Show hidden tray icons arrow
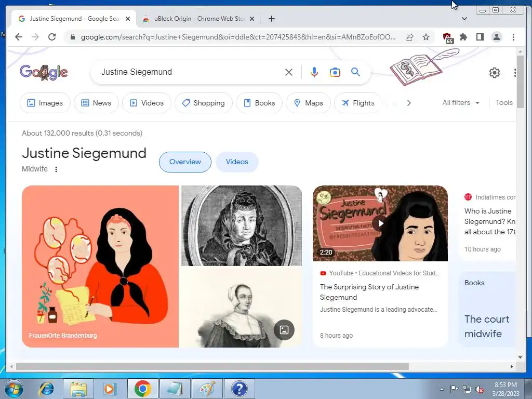The image size is (532, 399). pyautogui.click(x=442, y=389)
